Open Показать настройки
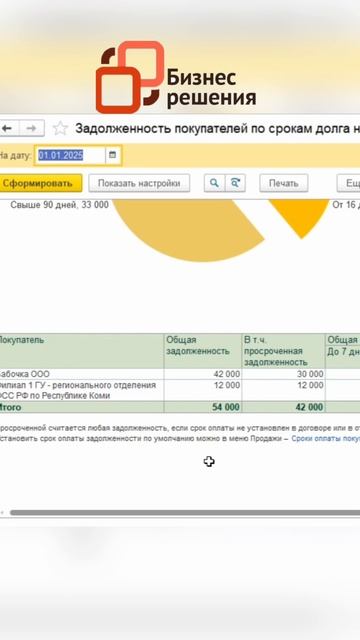Viewport: 360px width, 640px height. (139, 183)
